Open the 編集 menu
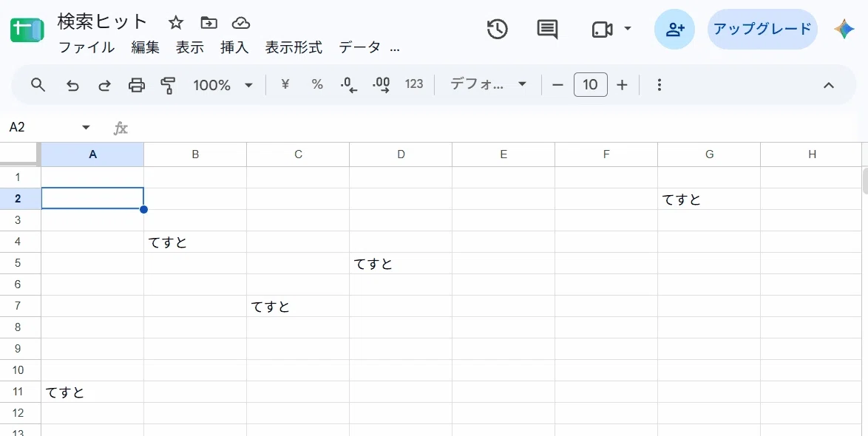Screen dimensions: 868x436 point(145,47)
